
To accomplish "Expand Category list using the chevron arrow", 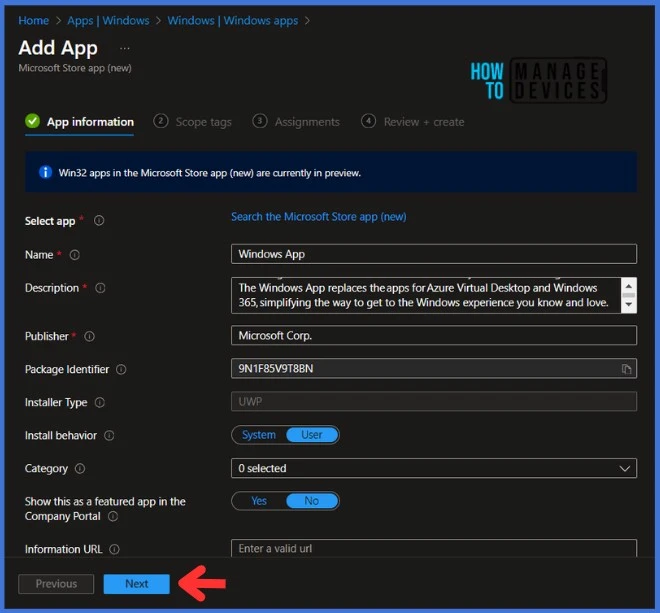I will tap(625, 468).
